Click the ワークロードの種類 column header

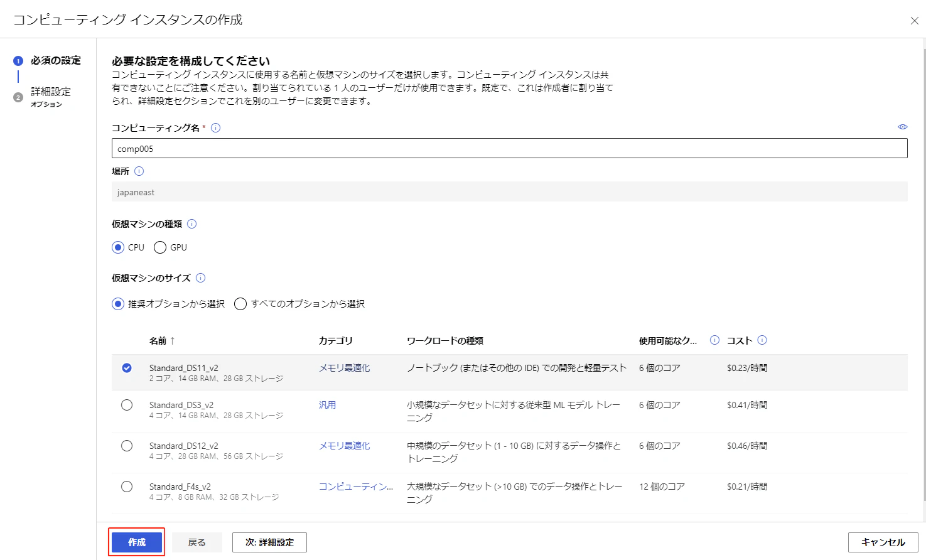coord(445,340)
